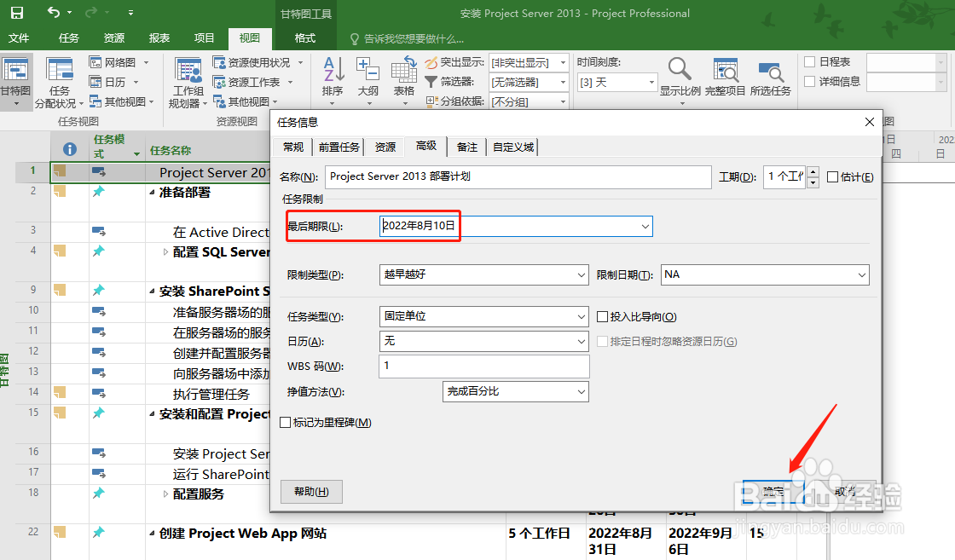
Task: Open the 格式 ribbon tab
Action: point(305,38)
